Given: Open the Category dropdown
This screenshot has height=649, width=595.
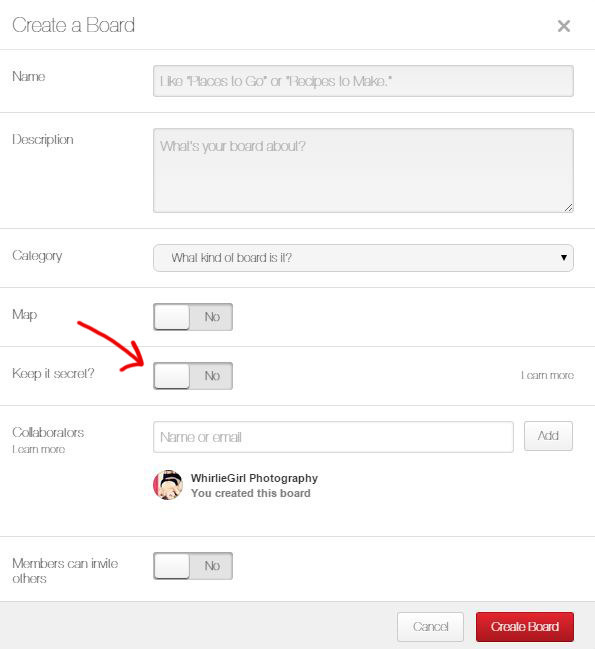Looking at the screenshot, I should pyautogui.click(x=363, y=258).
